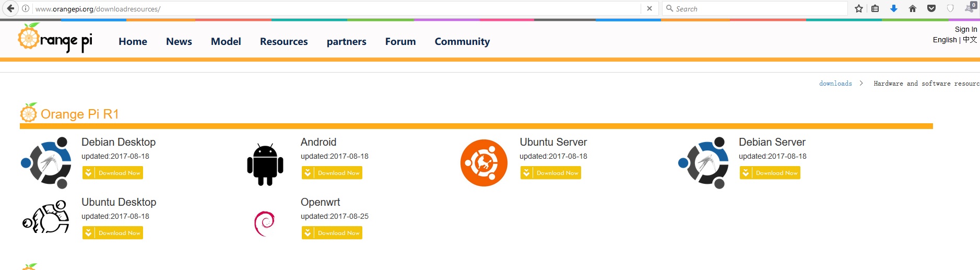Viewport: 980px width, 270px height.
Task: Download Now for Openwrt
Action: (332, 233)
